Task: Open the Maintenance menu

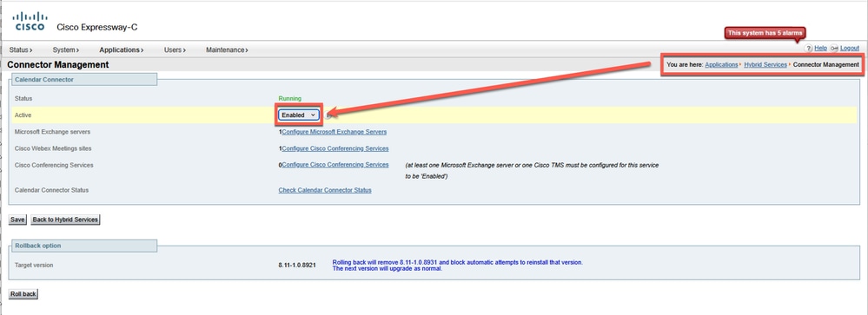Action: [x=227, y=49]
